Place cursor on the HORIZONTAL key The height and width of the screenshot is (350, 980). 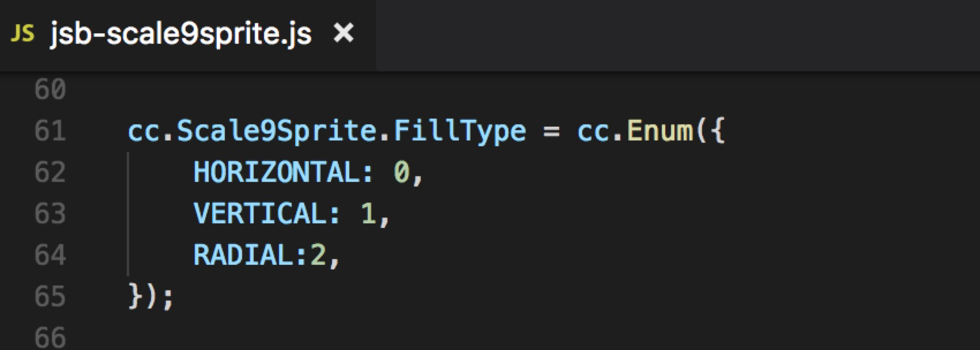point(277,173)
